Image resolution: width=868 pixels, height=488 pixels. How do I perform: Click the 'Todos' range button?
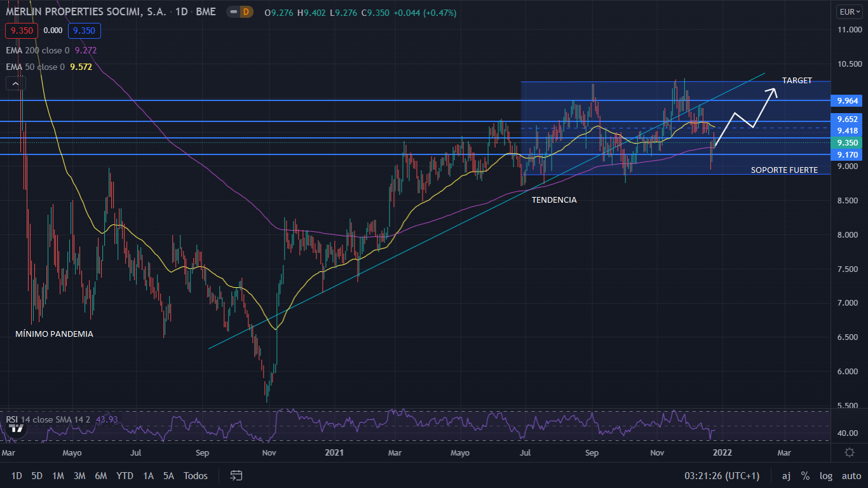tap(195, 475)
